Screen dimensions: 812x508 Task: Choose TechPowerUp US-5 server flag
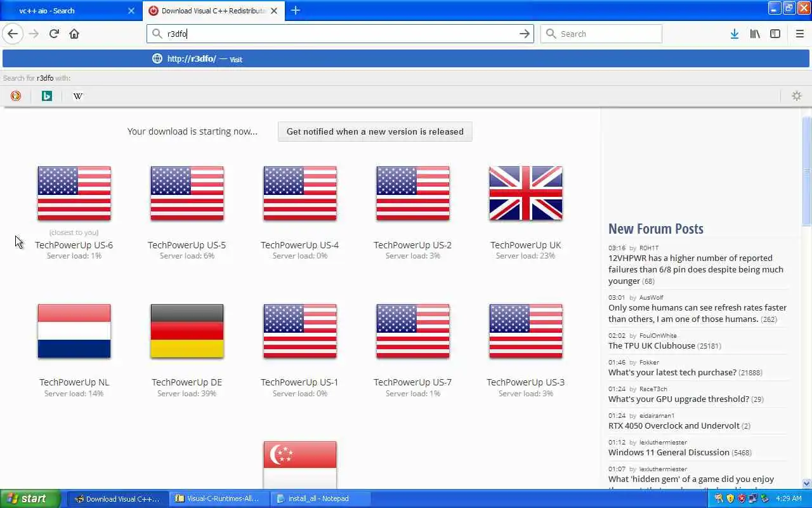187,194
